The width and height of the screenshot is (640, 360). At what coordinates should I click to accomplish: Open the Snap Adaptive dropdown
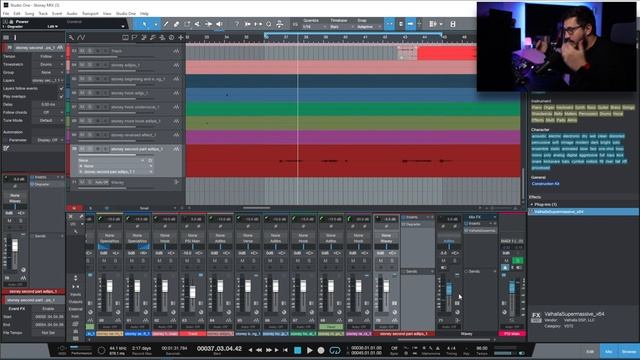368,27
